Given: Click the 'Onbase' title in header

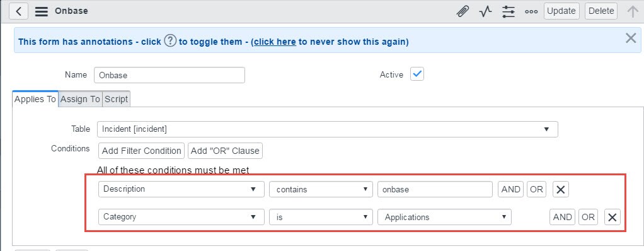Looking at the screenshot, I should click(x=71, y=11).
